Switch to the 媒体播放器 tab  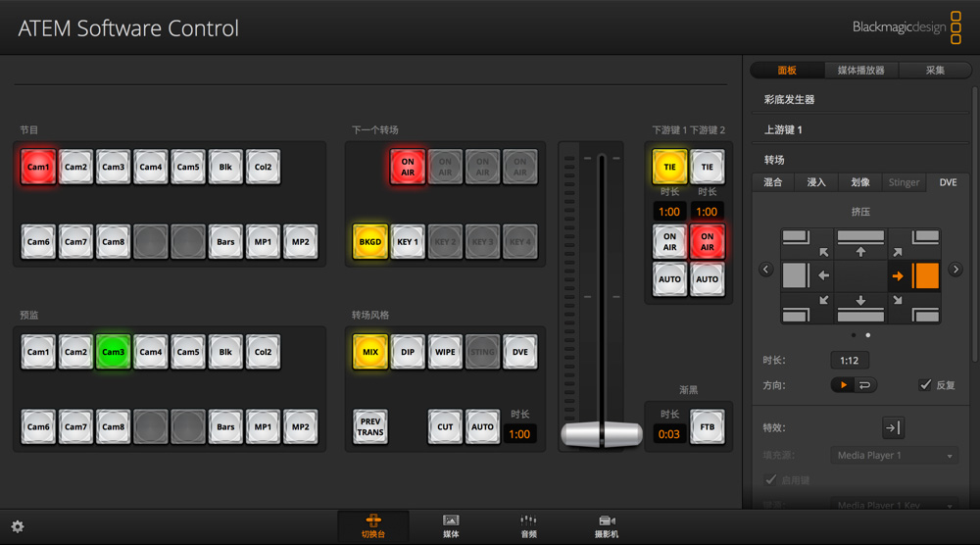(860, 71)
